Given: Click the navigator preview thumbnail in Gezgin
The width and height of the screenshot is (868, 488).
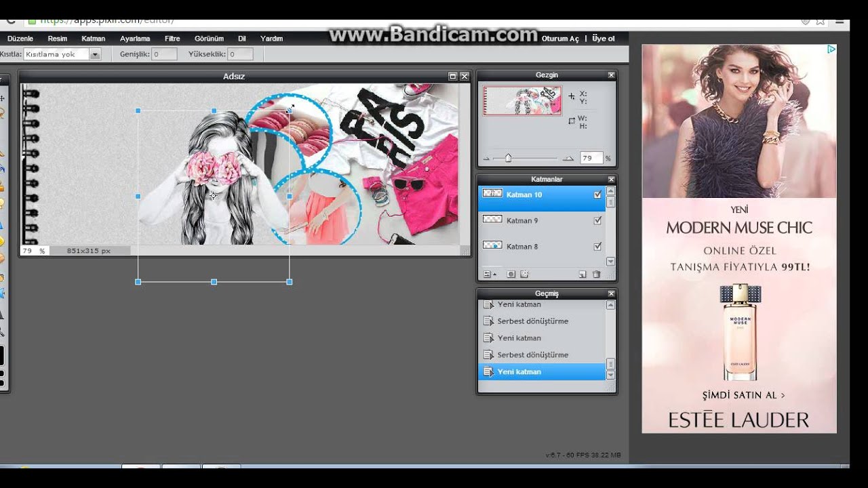Looking at the screenshot, I should click(x=522, y=101).
